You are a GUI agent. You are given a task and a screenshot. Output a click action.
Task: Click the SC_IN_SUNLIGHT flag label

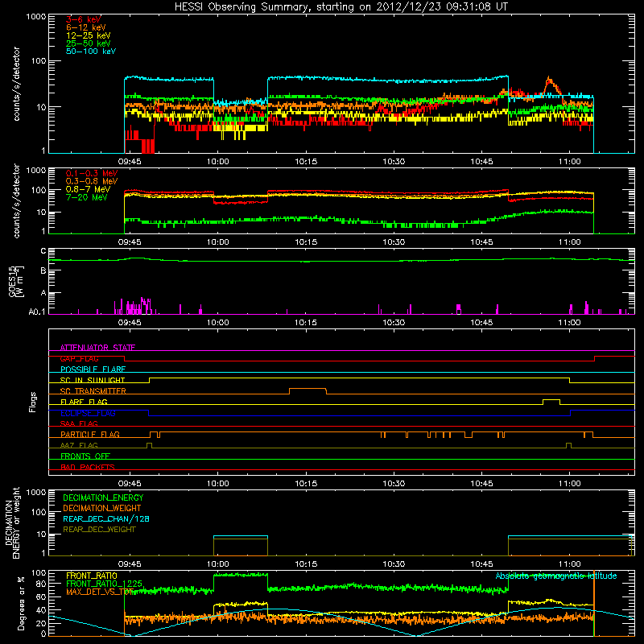click(93, 380)
